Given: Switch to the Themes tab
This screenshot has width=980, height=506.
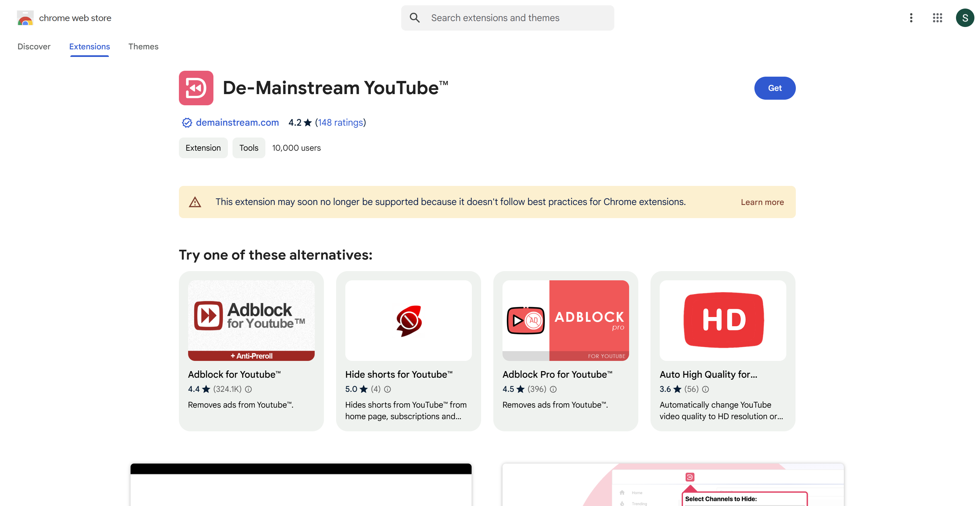Looking at the screenshot, I should pos(143,46).
